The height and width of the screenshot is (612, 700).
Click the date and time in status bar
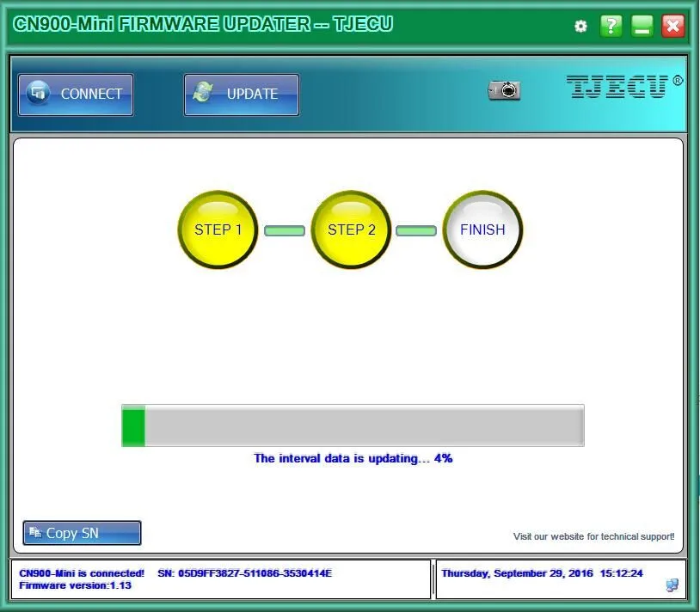click(542, 573)
